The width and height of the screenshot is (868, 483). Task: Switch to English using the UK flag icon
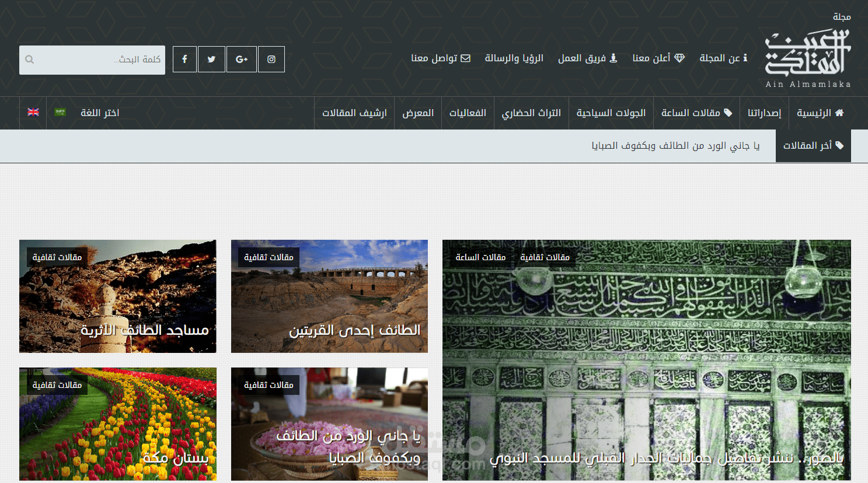click(x=33, y=112)
